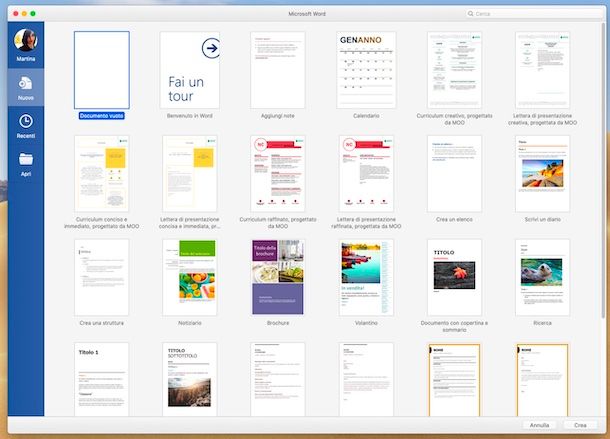Click the Brochure label text
The width and height of the screenshot is (610, 439).
point(278,323)
